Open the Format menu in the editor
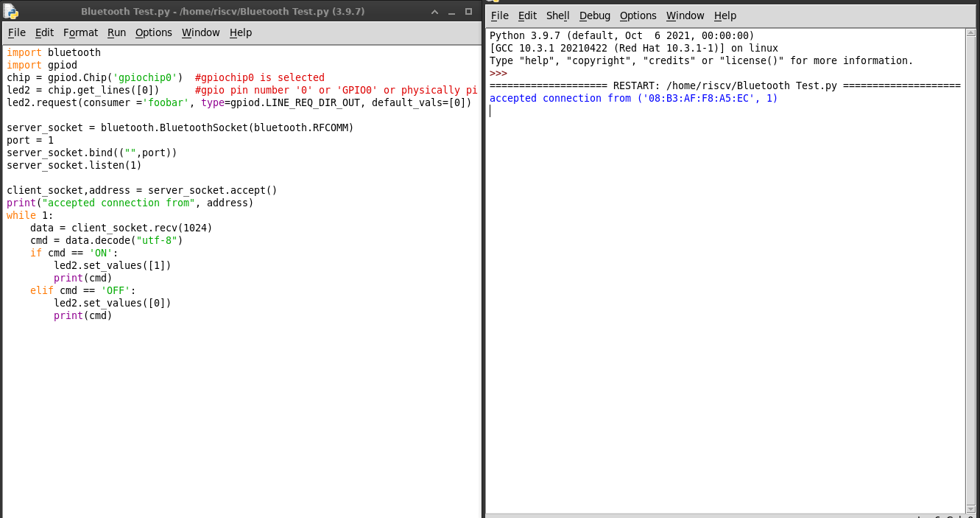The image size is (980, 518). 80,32
